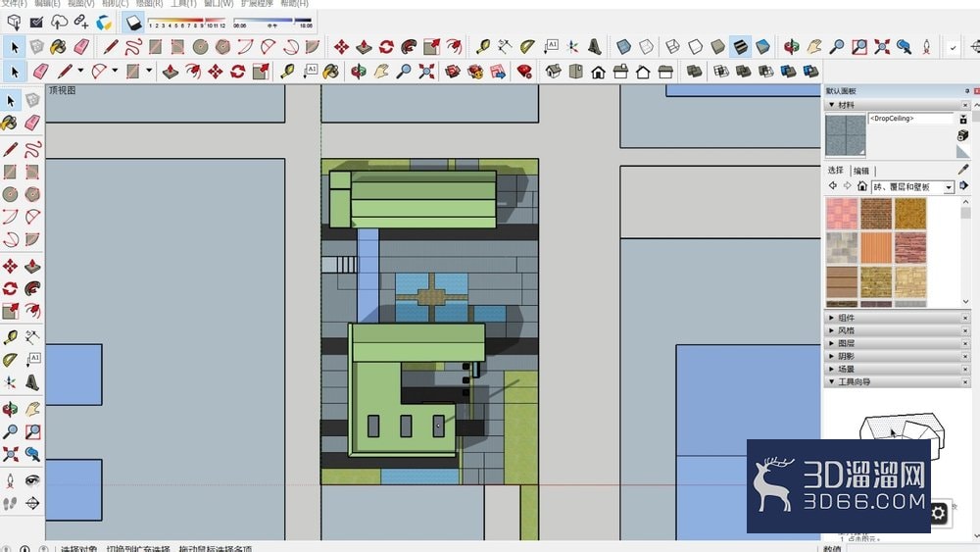This screenshot has height=552, width=980.
Task: Select the Position Camera tool in left toolbar
Action: pos(10,480)
